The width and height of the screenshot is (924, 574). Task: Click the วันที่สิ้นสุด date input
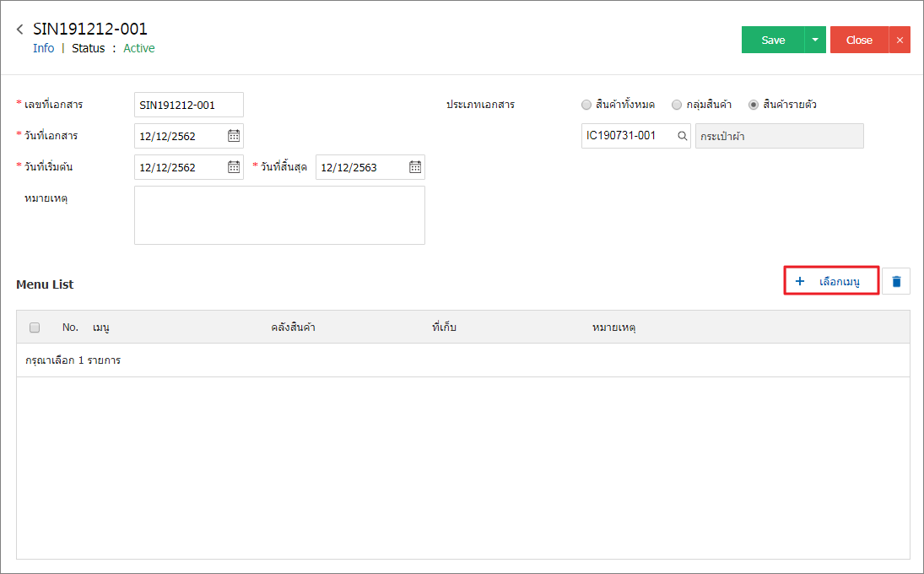coord(370,167)
